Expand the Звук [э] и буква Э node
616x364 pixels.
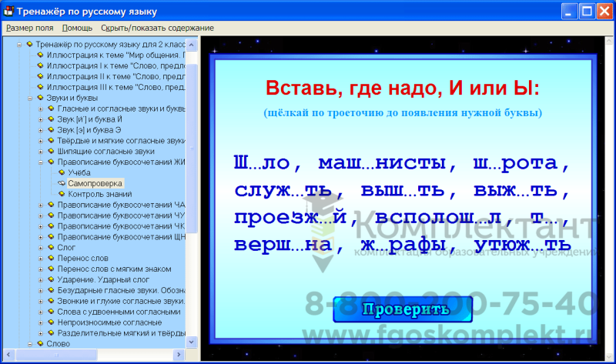pos(41,130)
